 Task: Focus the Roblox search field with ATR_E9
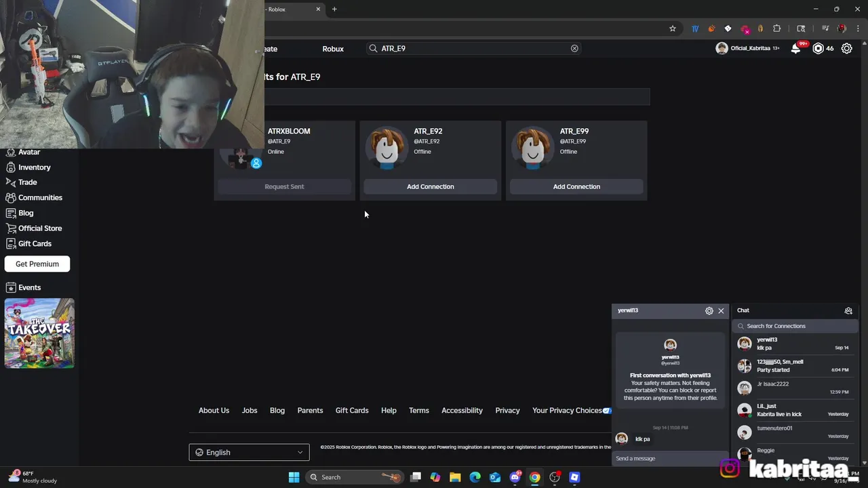coord(473,48)
